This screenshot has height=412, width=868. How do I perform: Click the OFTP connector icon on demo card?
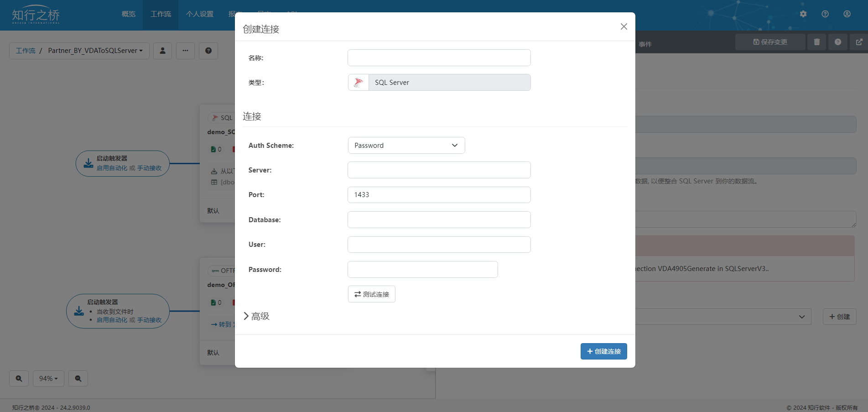215,271
